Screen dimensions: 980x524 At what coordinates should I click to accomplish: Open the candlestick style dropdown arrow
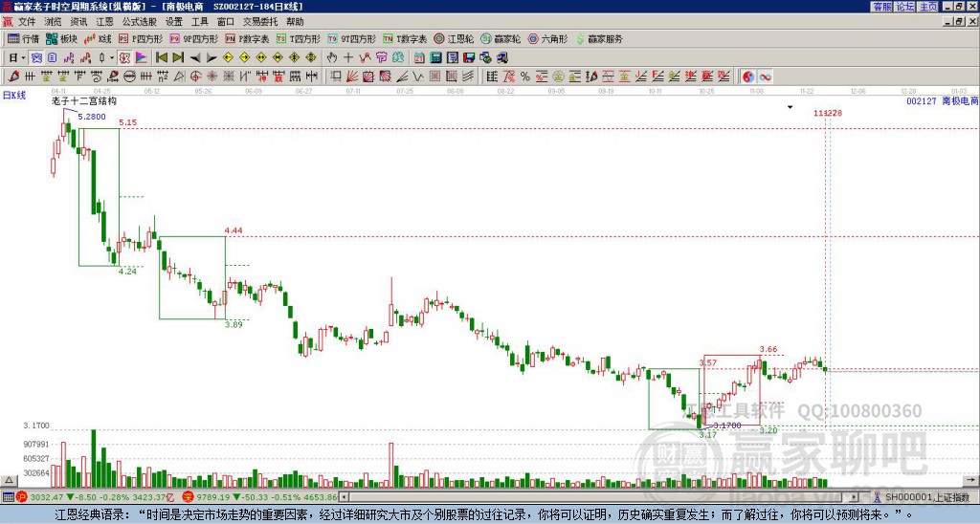(111, 58)
